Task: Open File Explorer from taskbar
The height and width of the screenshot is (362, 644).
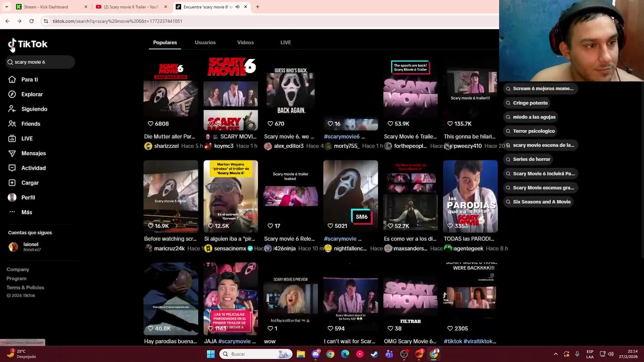Action: [x=301, y=354]
